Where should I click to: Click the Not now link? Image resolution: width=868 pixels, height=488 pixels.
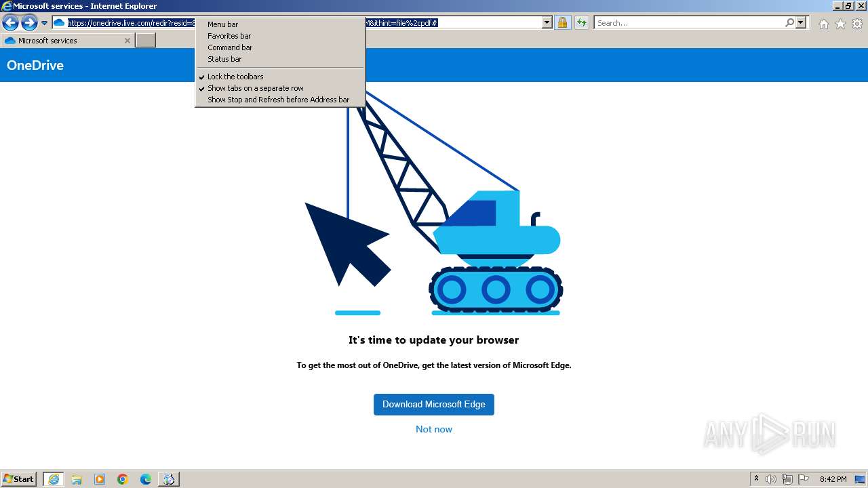point(434,429)
